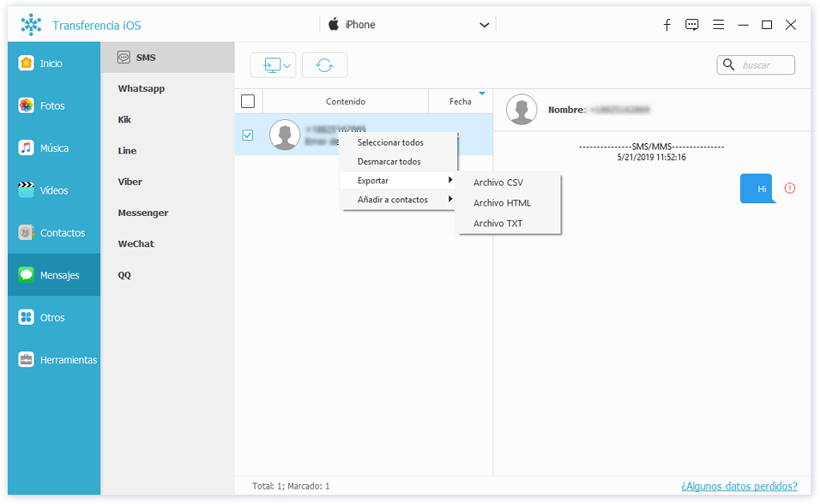The width and height of the screenshot is (820, 504).
Task: Click the export to PC icon
Action: click(271, 66)
